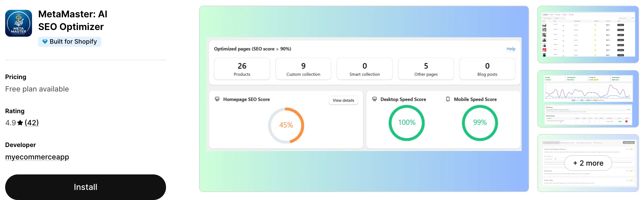Install the MetaMaster app
Viewport: 644px width, 200px height.
85,187
